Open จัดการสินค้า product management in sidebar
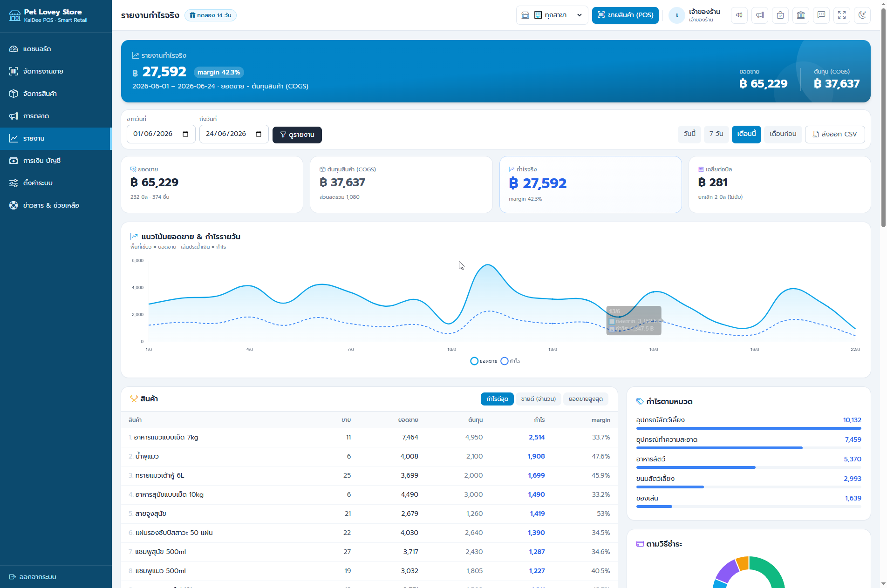Viewport: 887px width, 588px height. tap(55, 94)
